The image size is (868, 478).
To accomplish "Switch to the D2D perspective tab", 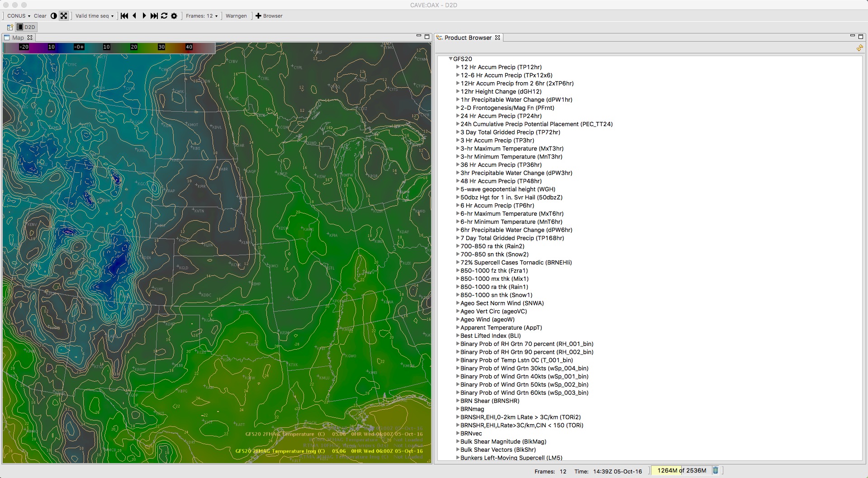I will pos(26,27).
